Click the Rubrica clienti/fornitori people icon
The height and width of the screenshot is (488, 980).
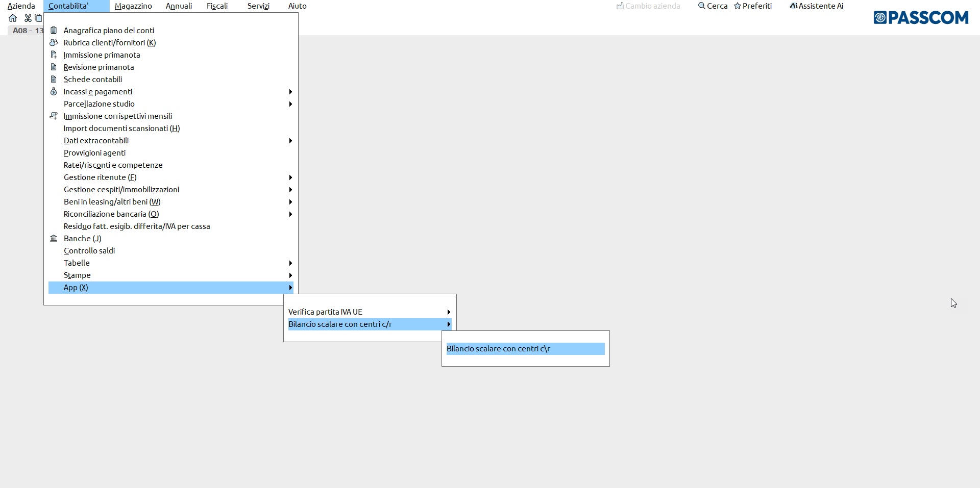(x=54, y=43)
